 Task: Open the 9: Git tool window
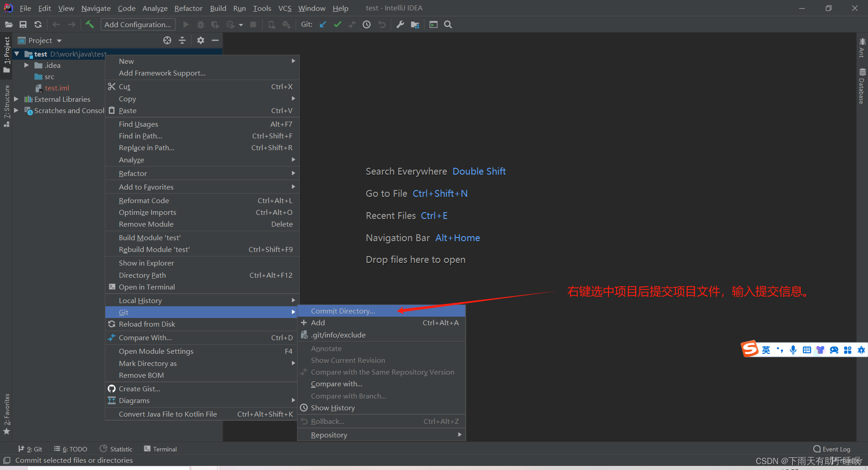point(30,449)
